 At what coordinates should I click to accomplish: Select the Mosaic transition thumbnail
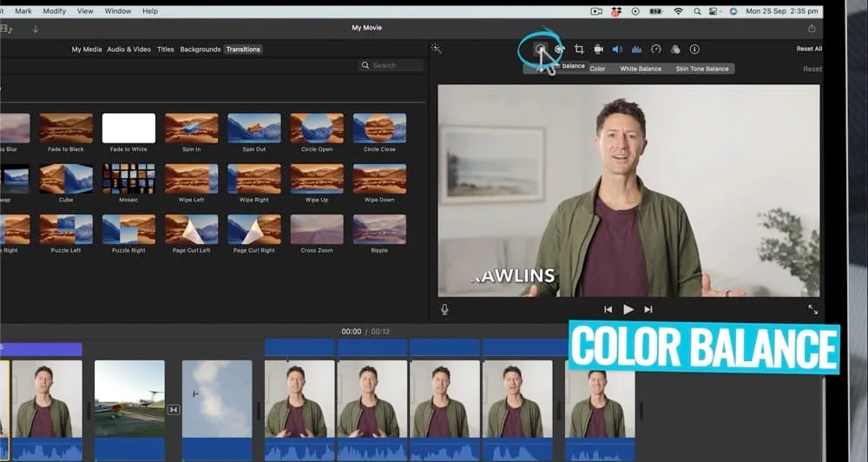point(128,179)
